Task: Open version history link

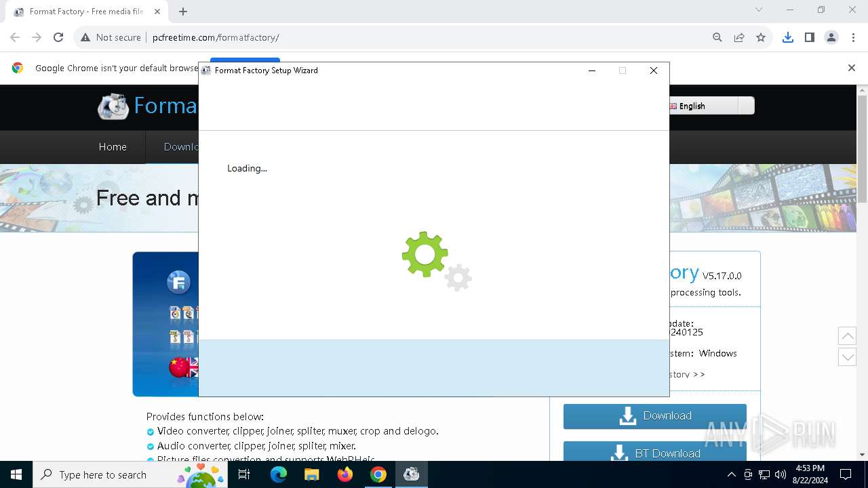Action: tap(687, 374)
